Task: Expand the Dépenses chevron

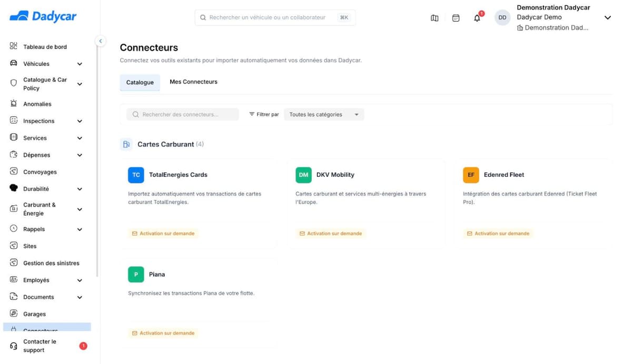Action: tap(80, 155)
